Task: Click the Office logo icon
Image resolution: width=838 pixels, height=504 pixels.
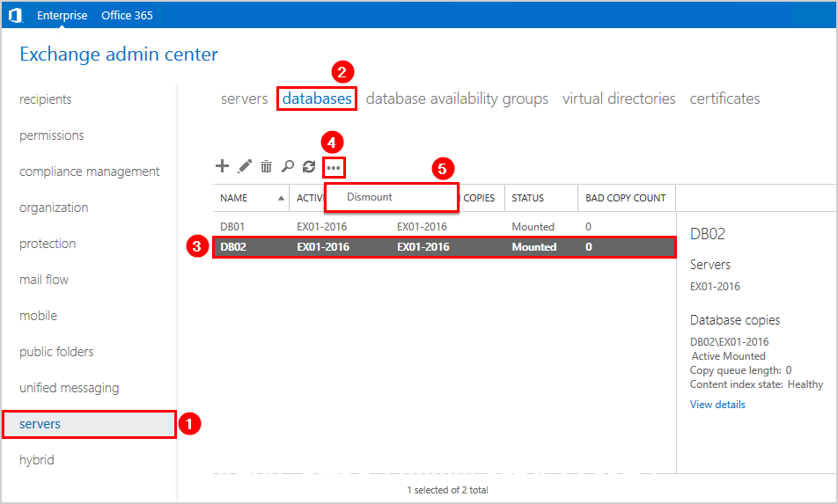Action: [x=16, y=16]
